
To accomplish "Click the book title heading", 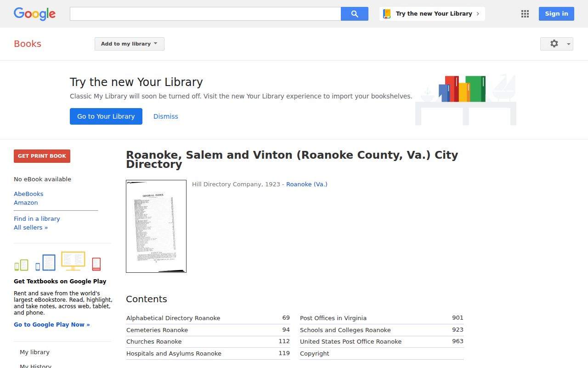I will pyautogui.click(x=292, y=160).
